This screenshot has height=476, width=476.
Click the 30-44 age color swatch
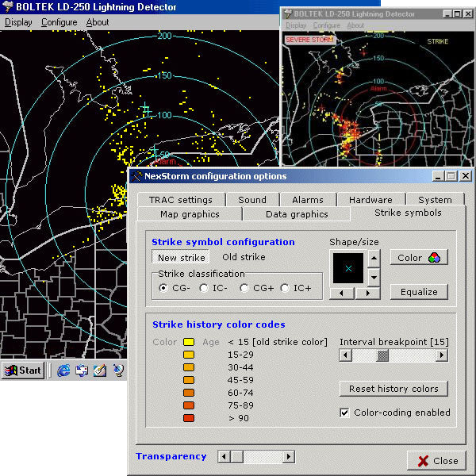click(x=189, y=367)
